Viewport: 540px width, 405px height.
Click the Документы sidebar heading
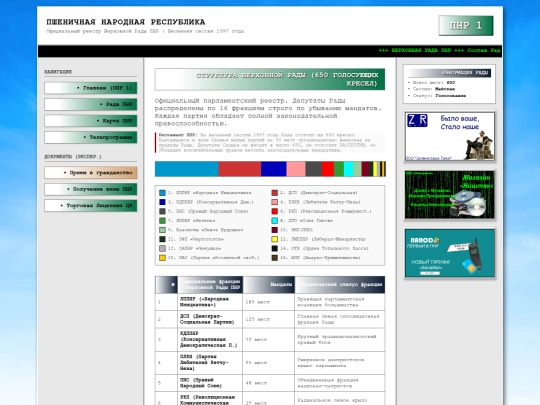click(73, 157)
